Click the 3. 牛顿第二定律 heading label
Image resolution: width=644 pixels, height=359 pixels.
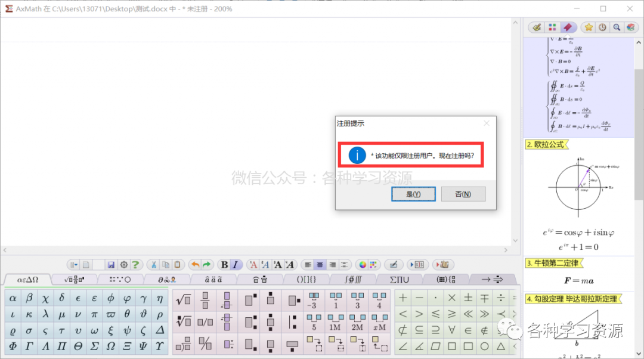click(553, 263)
